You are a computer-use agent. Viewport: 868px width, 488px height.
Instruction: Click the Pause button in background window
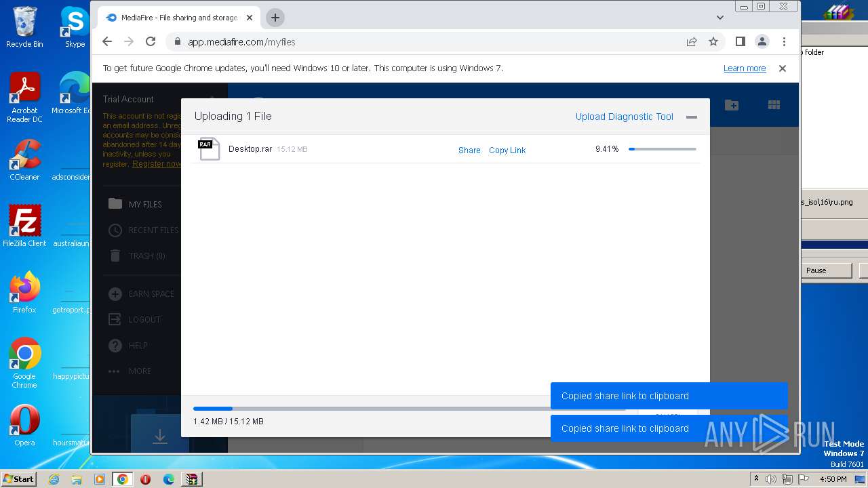(x=826, y=270)
